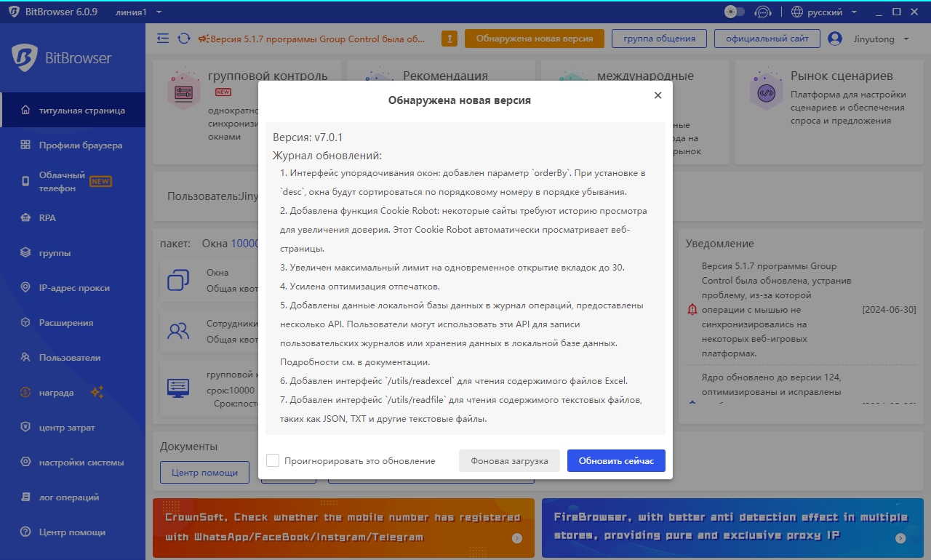Click the RPA robot icon in sidebar

(x=25, y=217)
